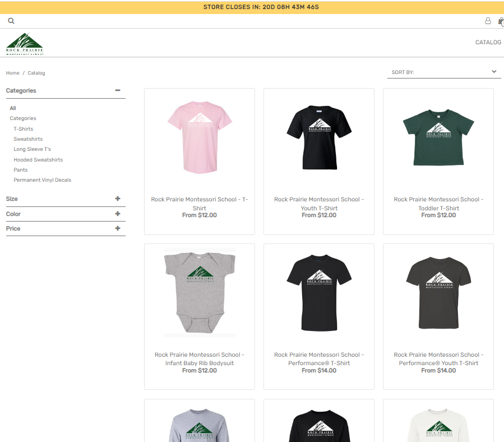This screenshot has height=442, width=504.
Task: Open the pink T-Shirt product image
Action: pos(200,137)
